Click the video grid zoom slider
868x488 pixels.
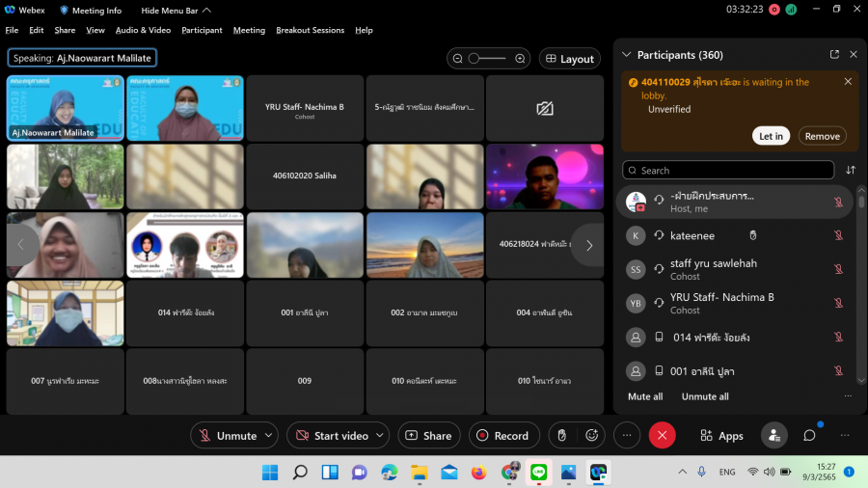coord(487,59)
